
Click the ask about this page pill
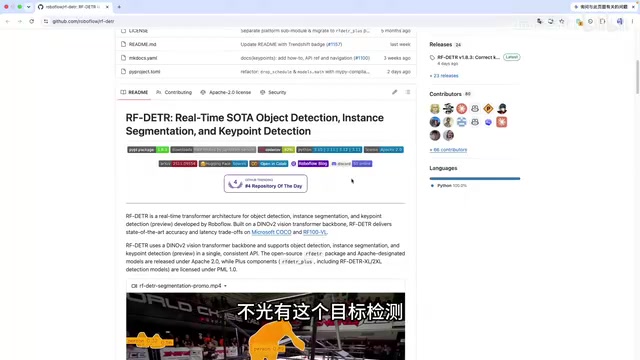pos(601,7)
